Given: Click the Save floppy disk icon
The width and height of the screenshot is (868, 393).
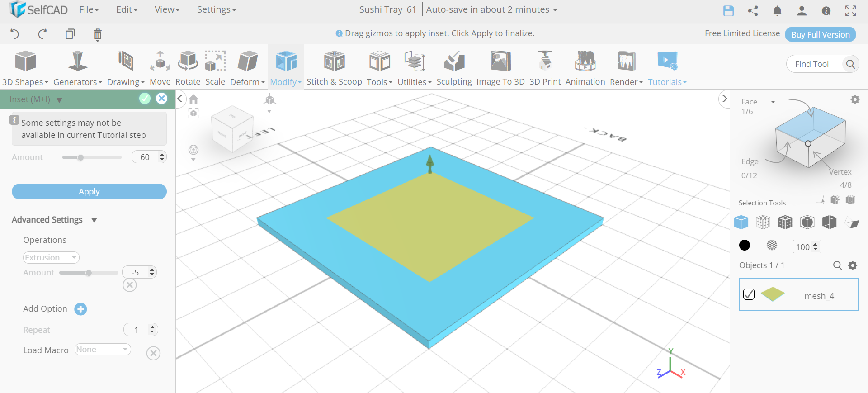Looking at the screenshot, I should click(x=728, y=10).
